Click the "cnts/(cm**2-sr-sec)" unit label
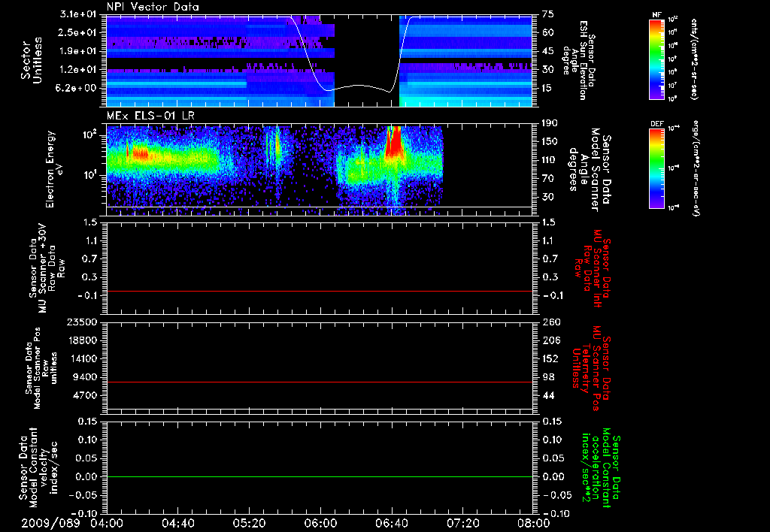 click(694, 59)
